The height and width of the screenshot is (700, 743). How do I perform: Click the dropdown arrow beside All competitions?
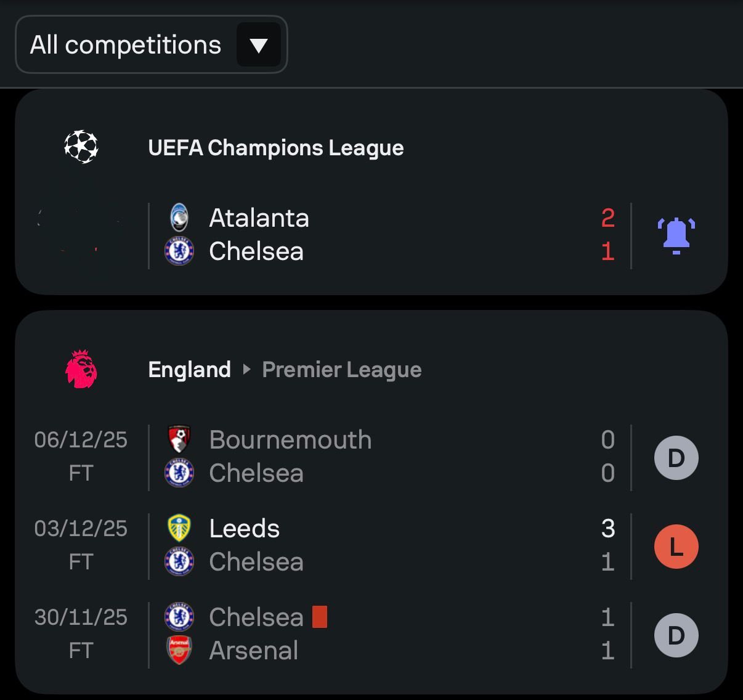[259, 45]
